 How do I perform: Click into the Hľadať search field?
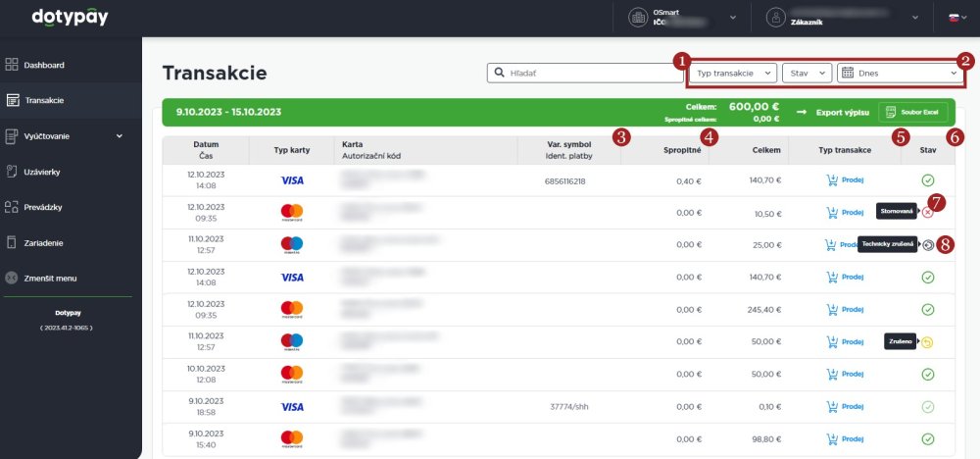[586, 74]
